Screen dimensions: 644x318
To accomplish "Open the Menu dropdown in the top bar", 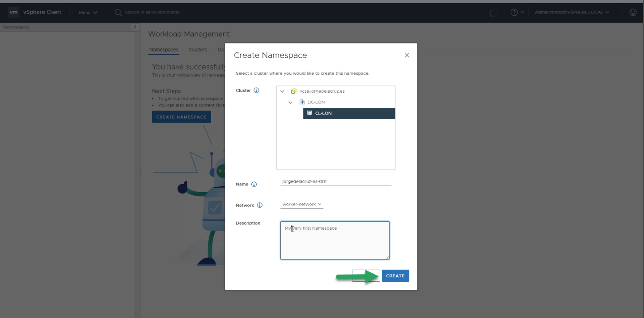I will (x=88, y=13).
